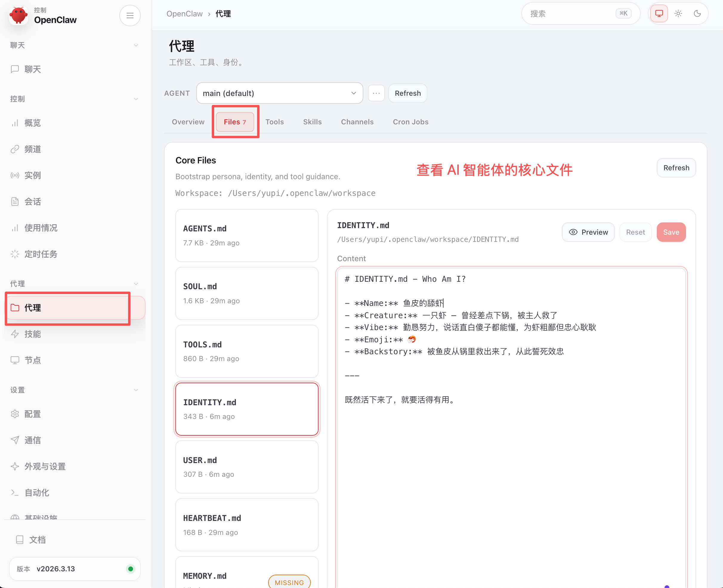The image size is (723, 588).
Task: Toggle Preview of IDENTITY.md content
Action: click(588, 232)
